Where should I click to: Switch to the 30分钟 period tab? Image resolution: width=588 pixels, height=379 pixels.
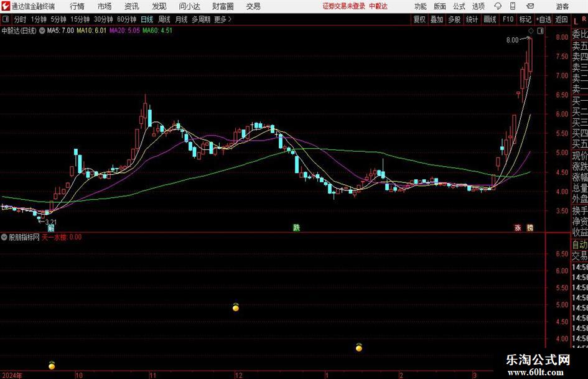click(103, 19)
